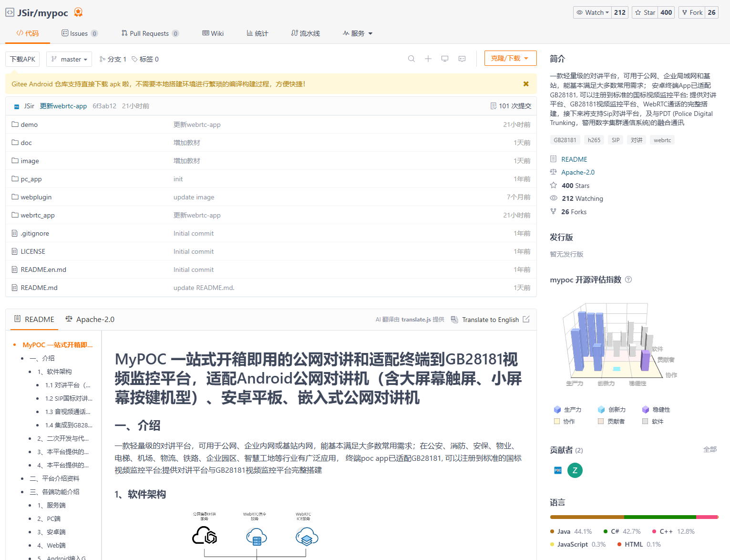Click the SIP topic tag
Viewport: 730px width, 560px height.
[x=616, y=140]
